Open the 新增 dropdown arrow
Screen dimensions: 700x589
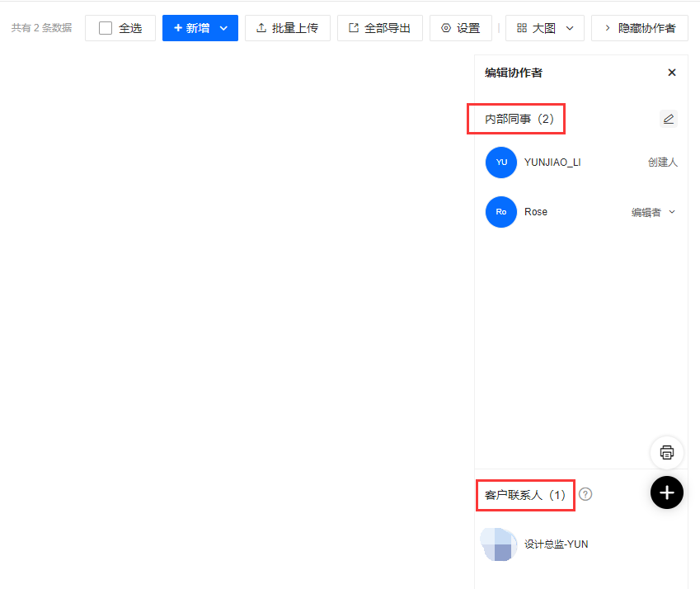click(223, 28)
